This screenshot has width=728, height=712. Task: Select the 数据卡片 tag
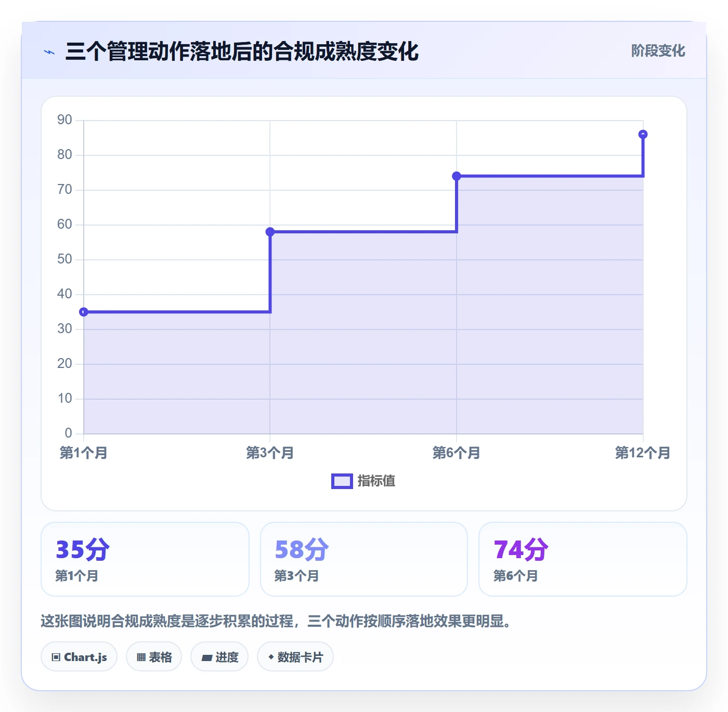tap(295, 657)
